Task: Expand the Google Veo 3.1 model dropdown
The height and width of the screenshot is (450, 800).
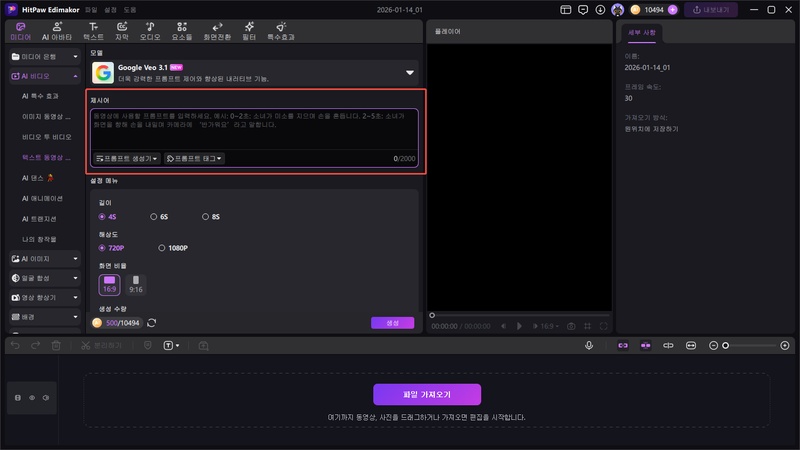Action: [x=410, y=72]
